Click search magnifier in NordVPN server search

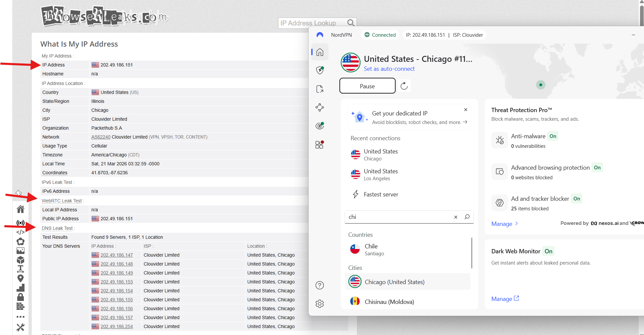[467, 217]
